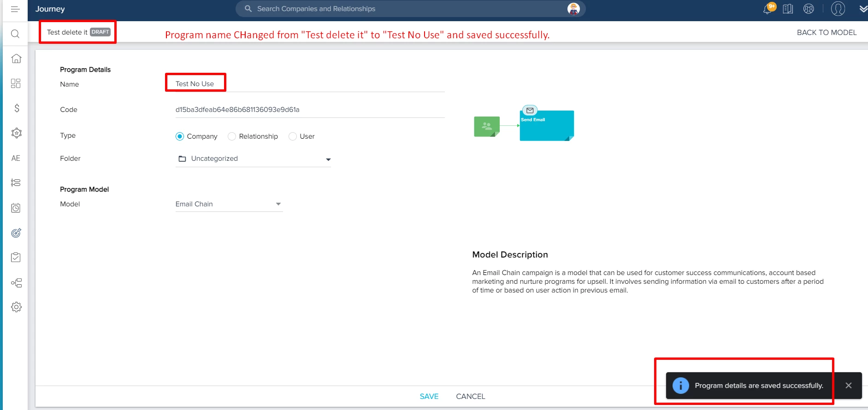Open the user profile icon

[x=838, y=8]
